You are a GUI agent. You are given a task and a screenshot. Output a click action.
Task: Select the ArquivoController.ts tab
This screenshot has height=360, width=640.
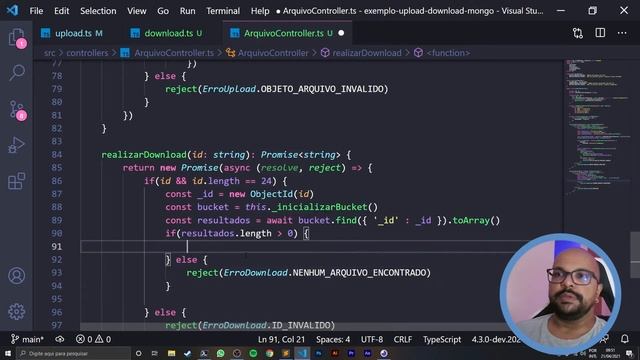[x=288, y=33]
